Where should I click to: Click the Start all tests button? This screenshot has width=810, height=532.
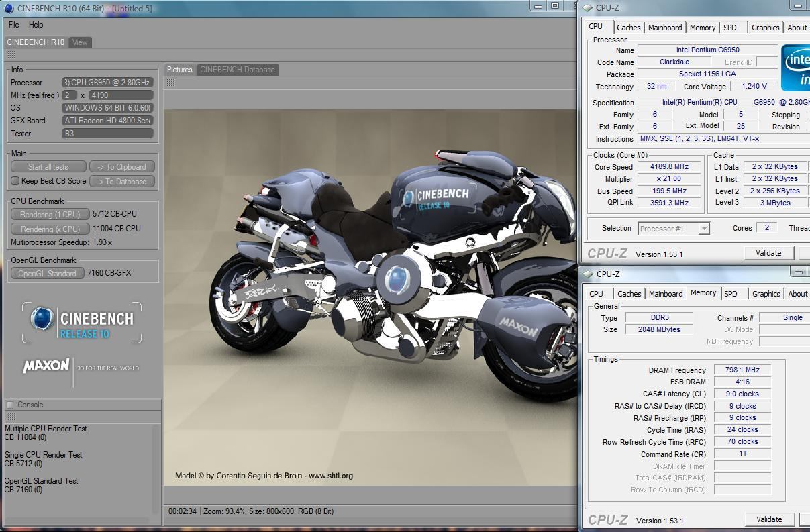48,167
